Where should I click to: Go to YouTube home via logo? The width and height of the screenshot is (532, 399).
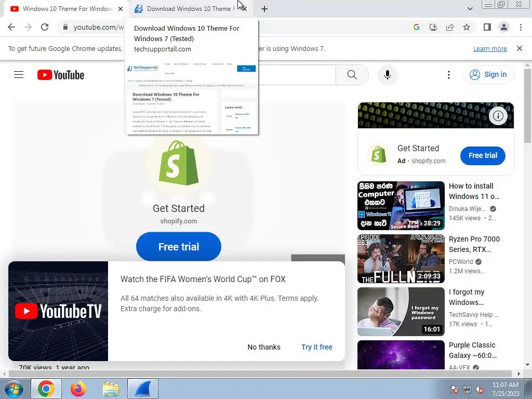click(x=61, y=75)
